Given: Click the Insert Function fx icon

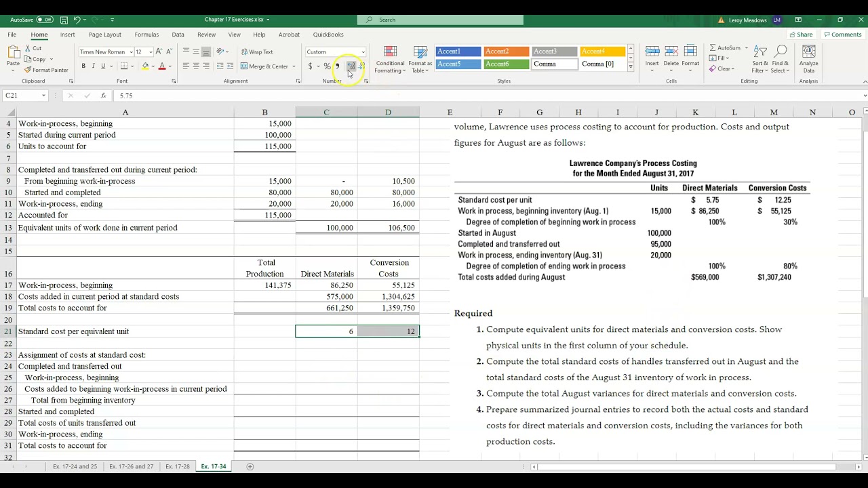Looking at the screenshot, I should (x=104, y=96).
